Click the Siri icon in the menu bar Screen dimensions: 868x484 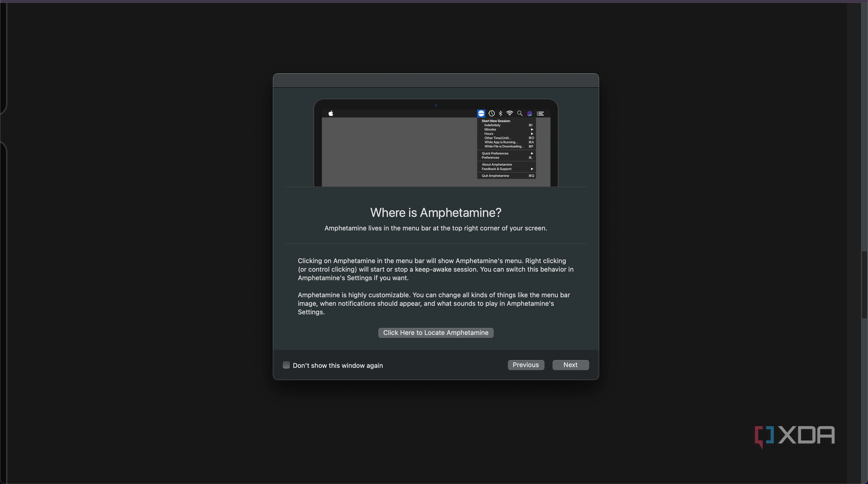[x=530, y=113]
